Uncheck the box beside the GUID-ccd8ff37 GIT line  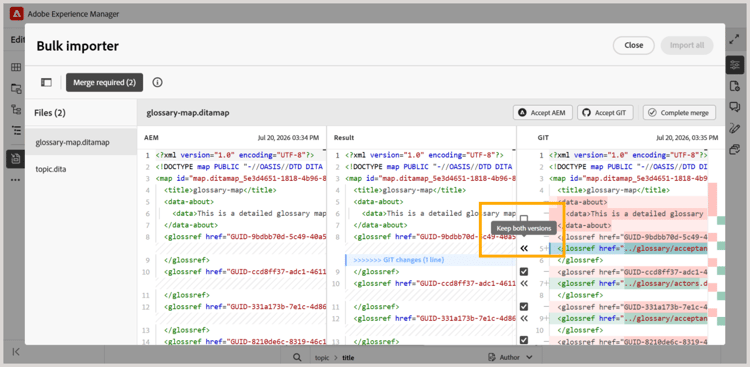click(524, 272)
